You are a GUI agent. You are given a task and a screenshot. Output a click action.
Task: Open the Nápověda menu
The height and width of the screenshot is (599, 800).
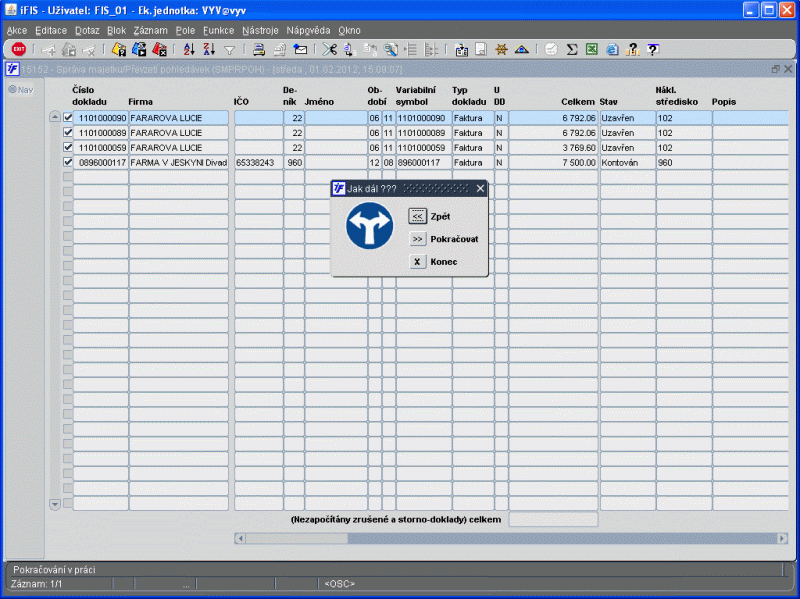click(308, 31)
